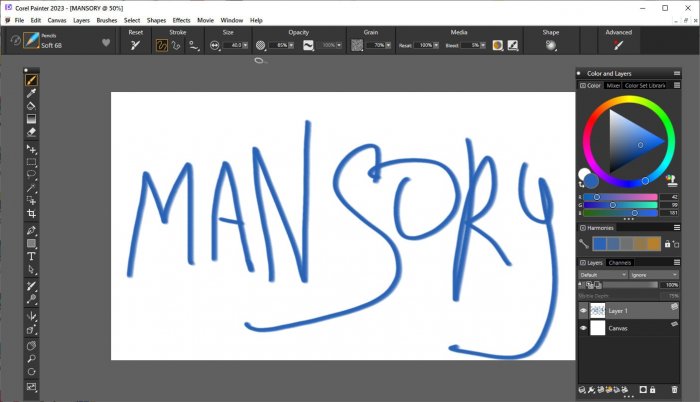Select the Lasso tool
Screen dimensions: 700x402
point(31,175)
